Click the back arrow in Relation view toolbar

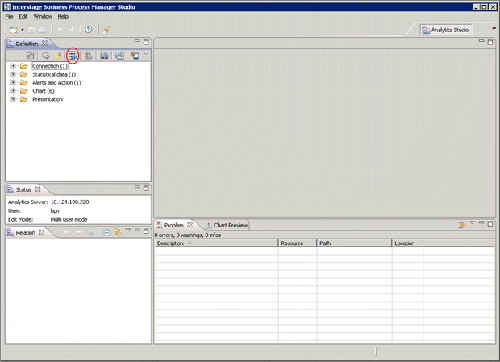67,232
